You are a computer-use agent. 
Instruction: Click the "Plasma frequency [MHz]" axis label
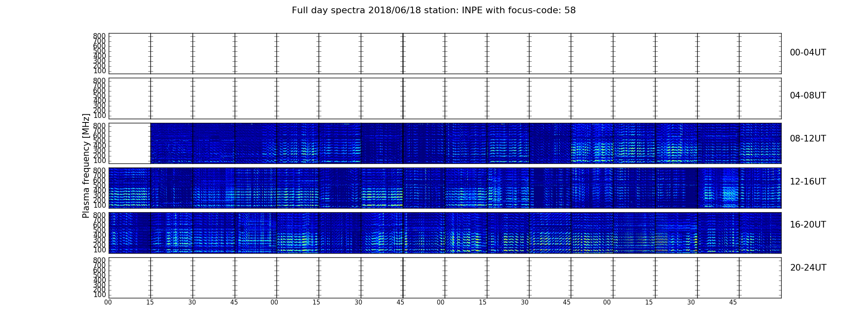86,165
